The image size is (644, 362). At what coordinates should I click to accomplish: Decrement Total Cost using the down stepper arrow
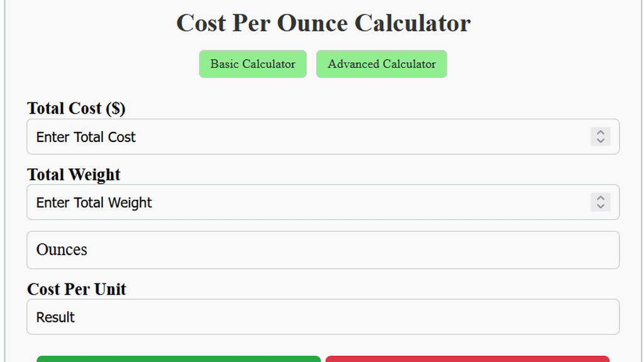(601, 140)
